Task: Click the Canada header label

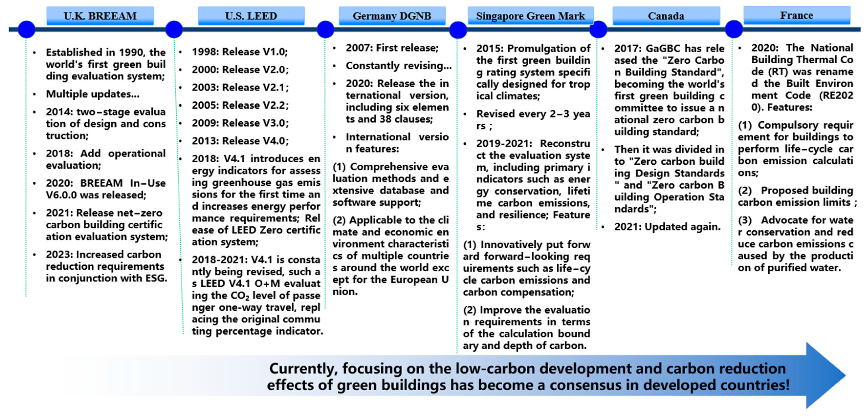Action: [x=666, y=16]
